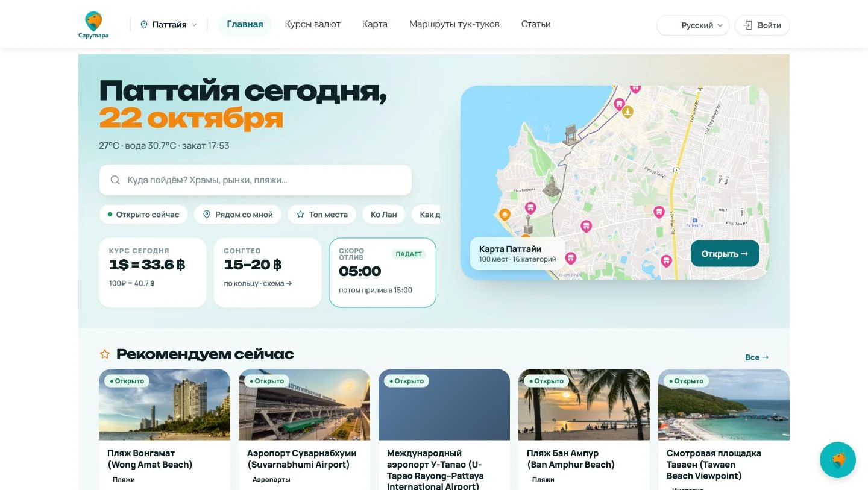
Task: Click the Куда пойдём search field
Action: coord(256,180)
